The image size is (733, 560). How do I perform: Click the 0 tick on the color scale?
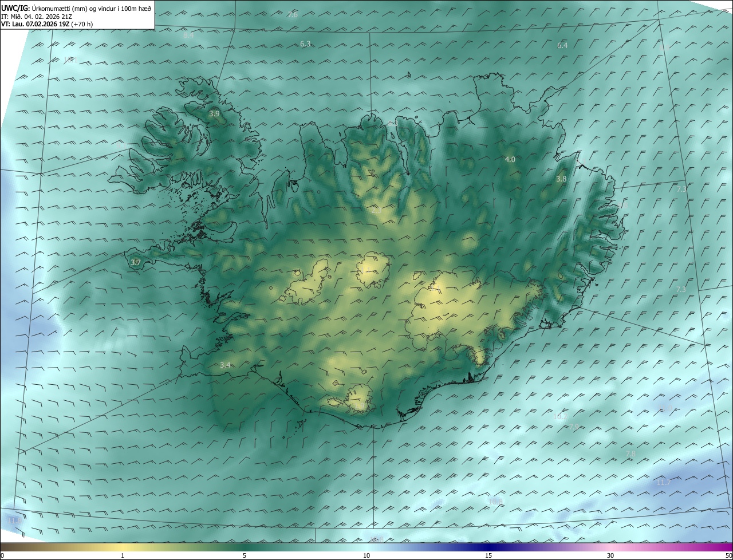coord(2,555)
